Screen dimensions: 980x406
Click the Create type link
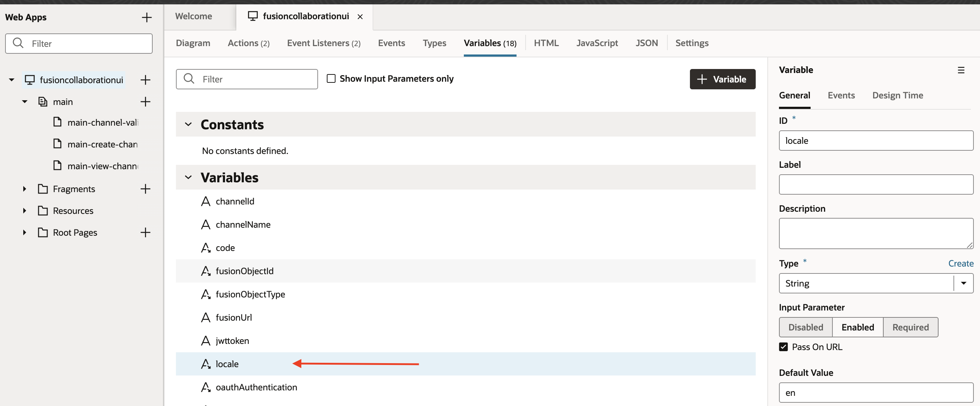(x=960, y=263)
